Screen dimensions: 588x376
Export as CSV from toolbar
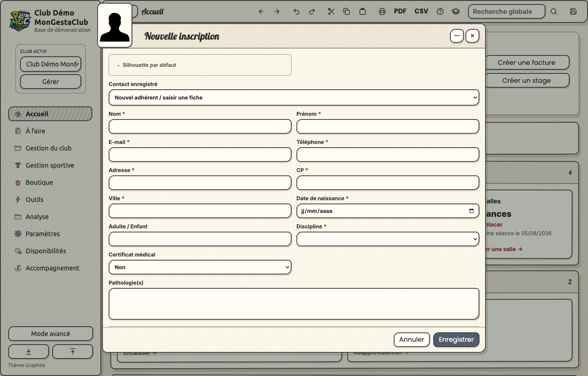click(421, 11)
